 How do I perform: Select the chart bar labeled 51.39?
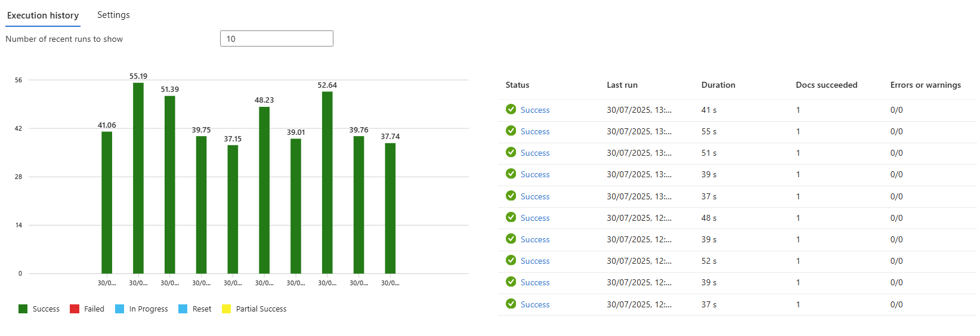tap(170, 184)
